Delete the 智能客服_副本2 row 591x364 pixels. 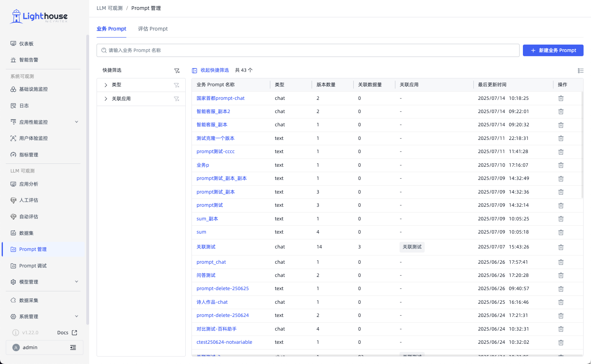pos(561,111)
